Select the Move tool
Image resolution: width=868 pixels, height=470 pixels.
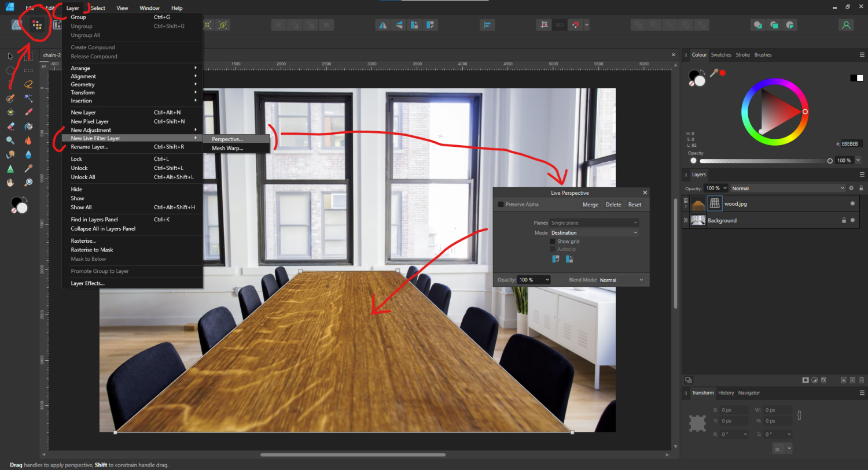click(10, 57)
